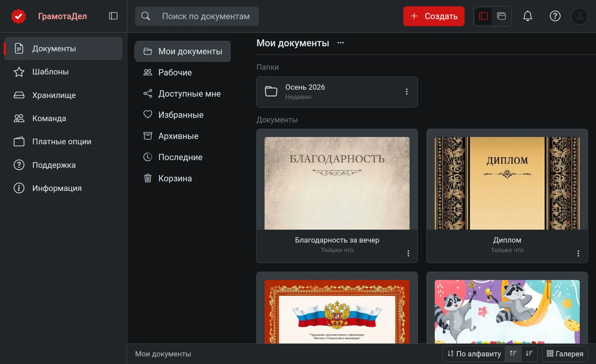Open the Информация page
This screenshot has height=364, width=596.
[x=63, y=188]
